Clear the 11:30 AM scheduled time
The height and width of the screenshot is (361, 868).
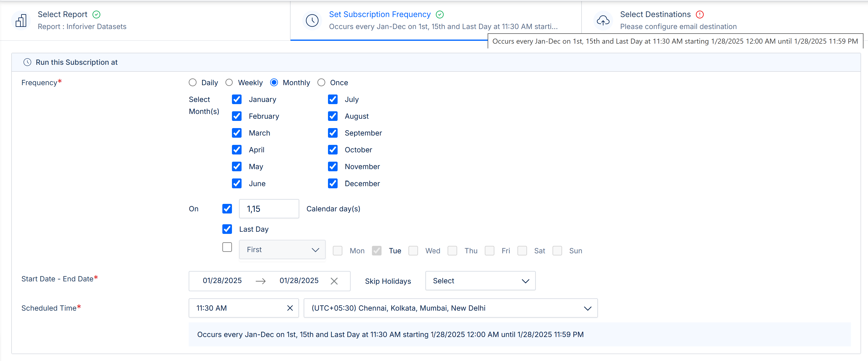pos(290,308)
